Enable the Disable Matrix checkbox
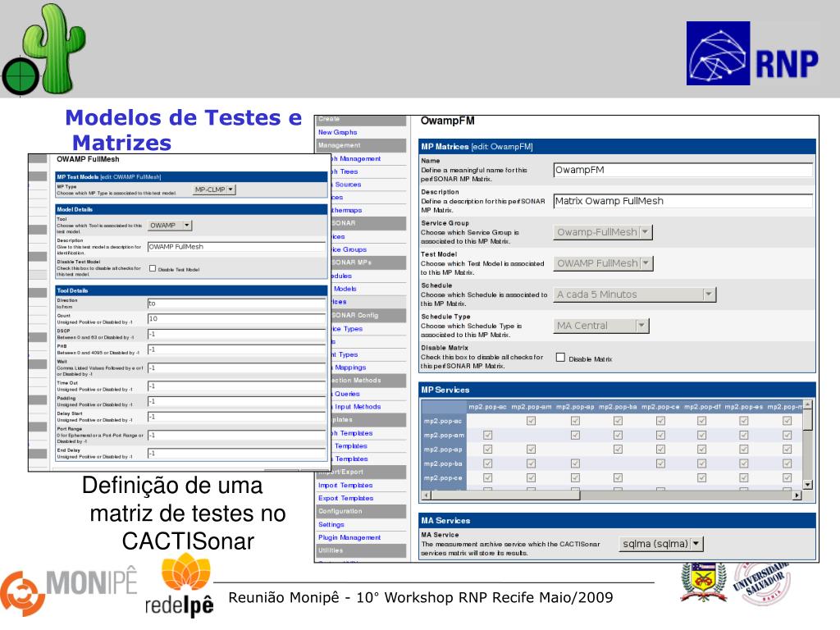840x630 pixels. (x=560, y=358)
